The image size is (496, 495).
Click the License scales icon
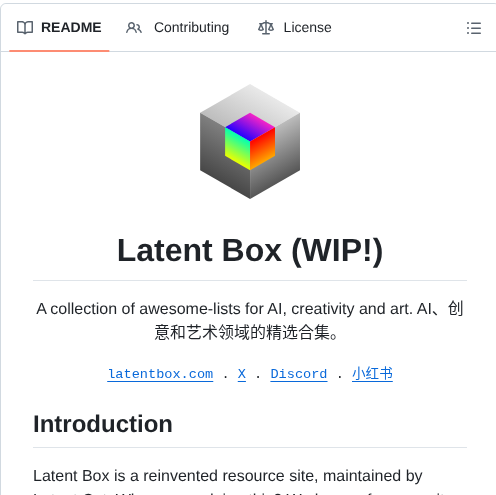click(266, 28)
